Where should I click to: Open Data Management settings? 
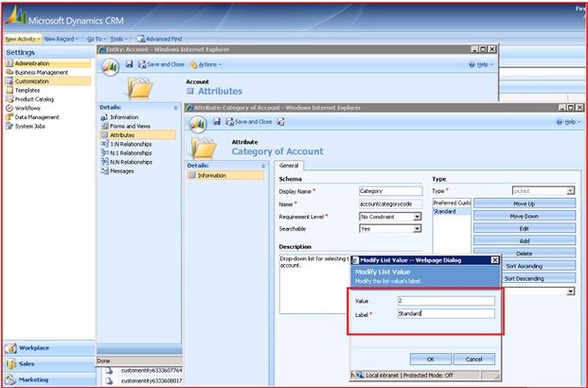[37, 117]
